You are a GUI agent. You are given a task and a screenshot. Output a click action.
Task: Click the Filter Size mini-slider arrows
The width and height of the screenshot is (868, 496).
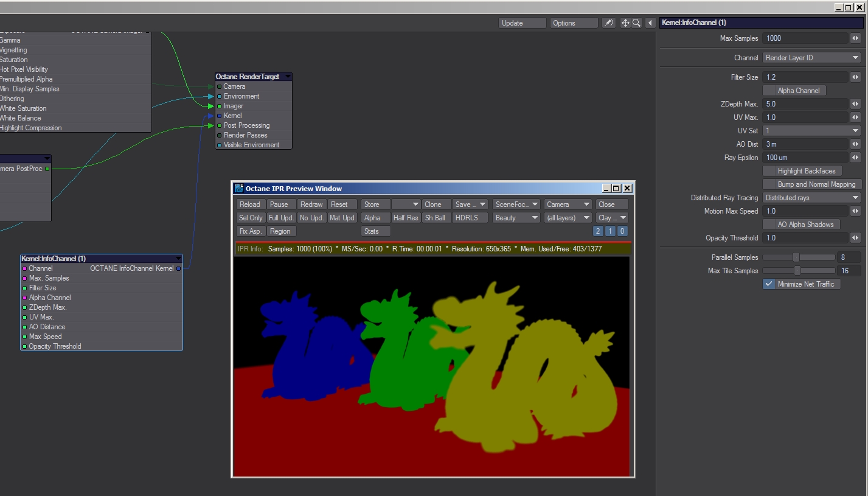pyautogui.click(x=855, y=77)
